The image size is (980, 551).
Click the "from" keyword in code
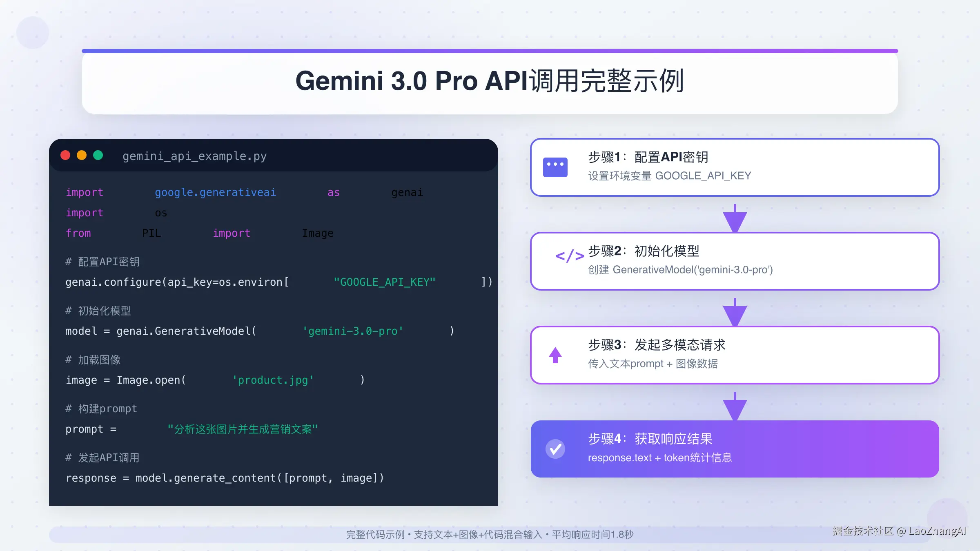(x=78, y=233)
